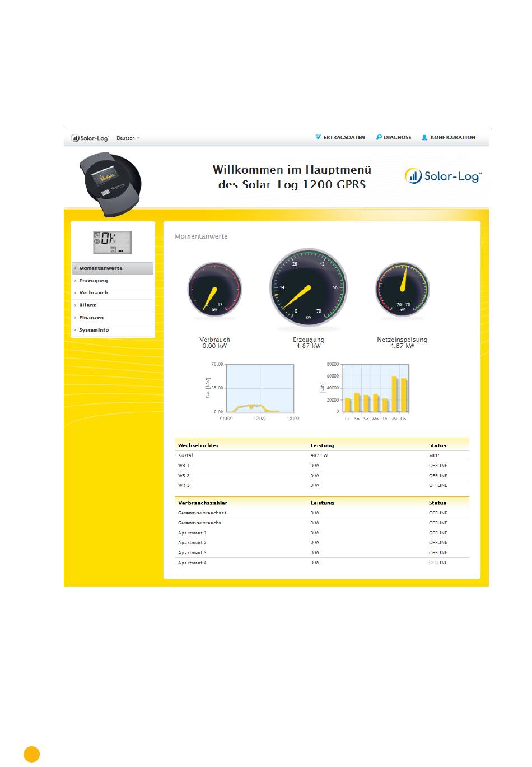The width and height of the screenshot is (532, 767).
Task: Click the Netzeinspeisung 4.87 kW reading
Action: tap(402, 343)
